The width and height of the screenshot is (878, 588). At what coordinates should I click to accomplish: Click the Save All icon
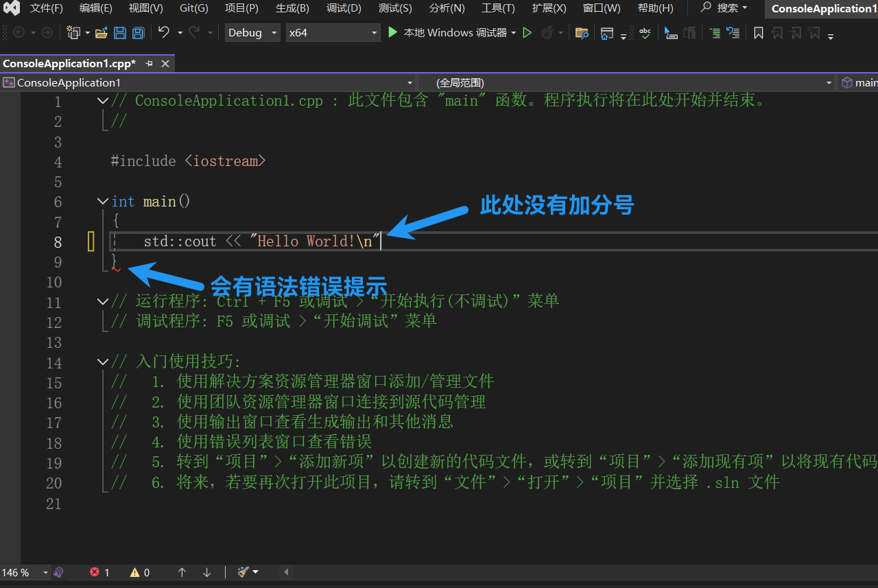point(139,33)
